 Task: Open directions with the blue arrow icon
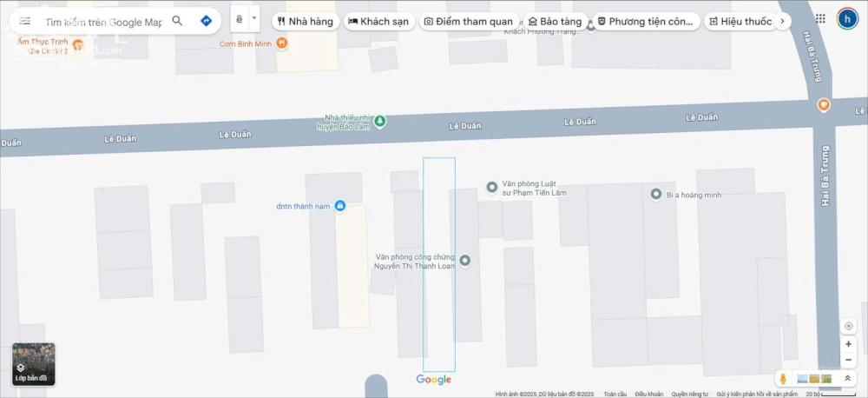coord(206,21)
